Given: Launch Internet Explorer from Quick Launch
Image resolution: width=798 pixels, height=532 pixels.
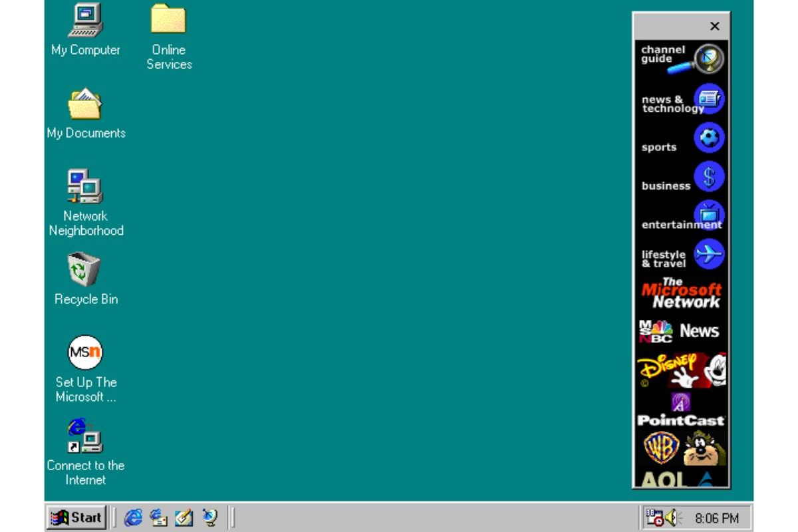Looking at the screenshot, I should point(132,517).
